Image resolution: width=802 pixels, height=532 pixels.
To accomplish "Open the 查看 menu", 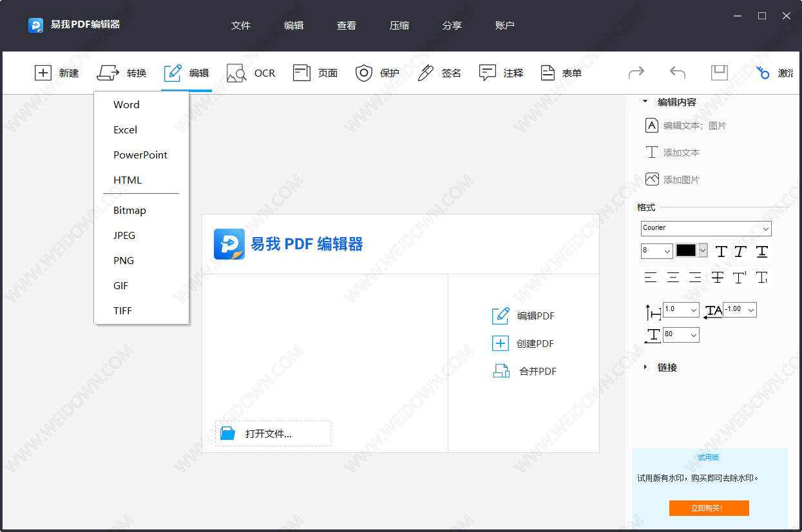I will click(x=347, y=26).
